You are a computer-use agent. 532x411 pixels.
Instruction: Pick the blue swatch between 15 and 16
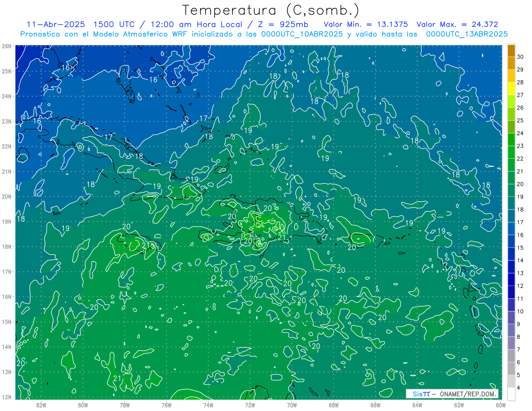click(x=511, y=242)
